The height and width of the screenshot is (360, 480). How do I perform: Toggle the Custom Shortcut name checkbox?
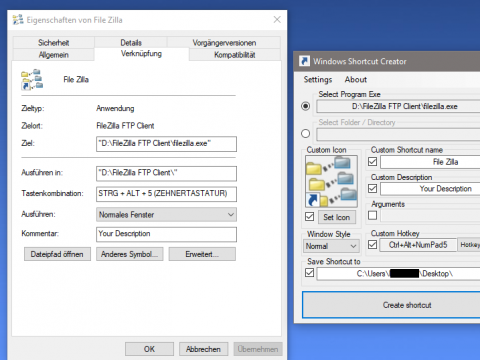tap(372, 162)
